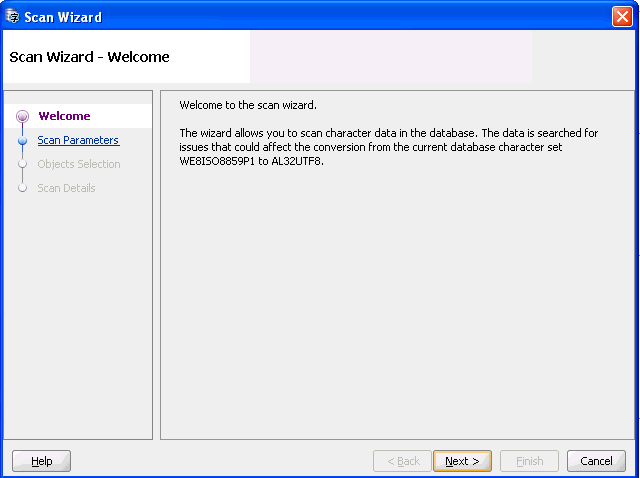
Task: Go back with the Back button
Action: pos(402,461)
